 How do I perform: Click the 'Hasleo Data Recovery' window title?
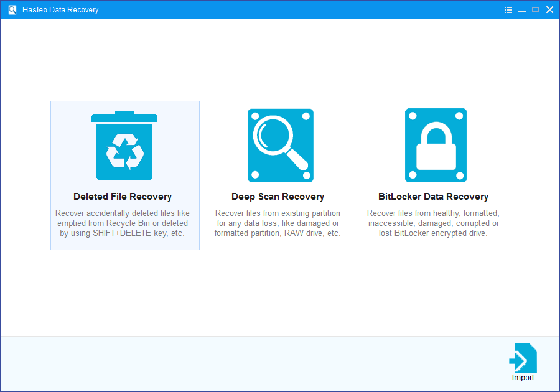[x=60, y=9]
